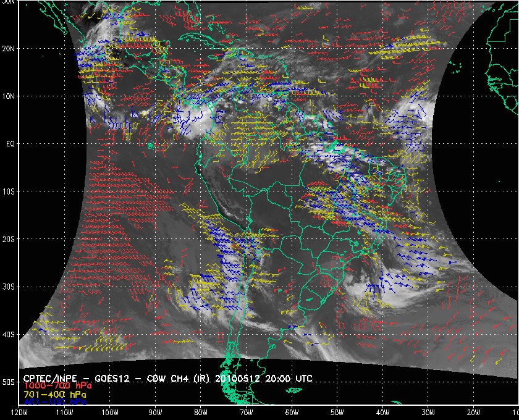Click the yellow 701-400 hPa legend label
This screenshot has width=519, height=420.
coord(55,394)
